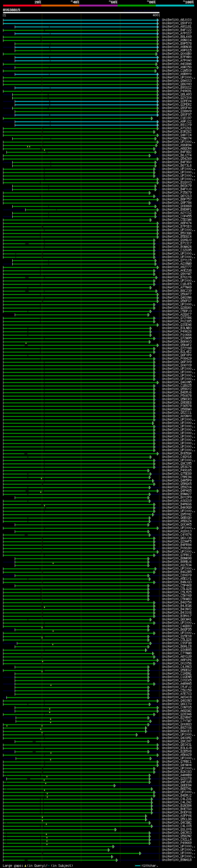The height and width of the screenshot is (868, 197).
Task: Click UniRef100_B8LK49 label
Action: point(177,37)
